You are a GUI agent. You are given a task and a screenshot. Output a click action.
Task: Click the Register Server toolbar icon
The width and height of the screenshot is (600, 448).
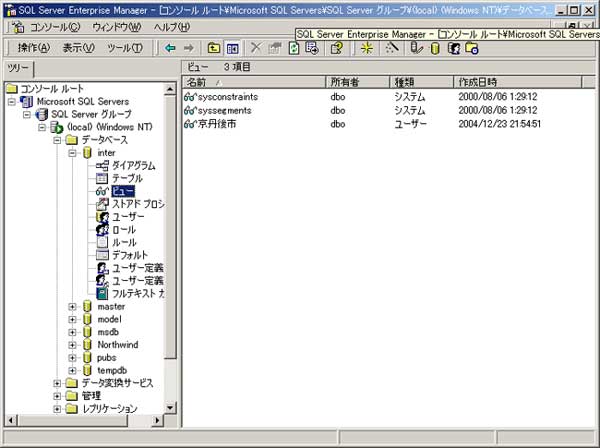[x=416, y=48]
